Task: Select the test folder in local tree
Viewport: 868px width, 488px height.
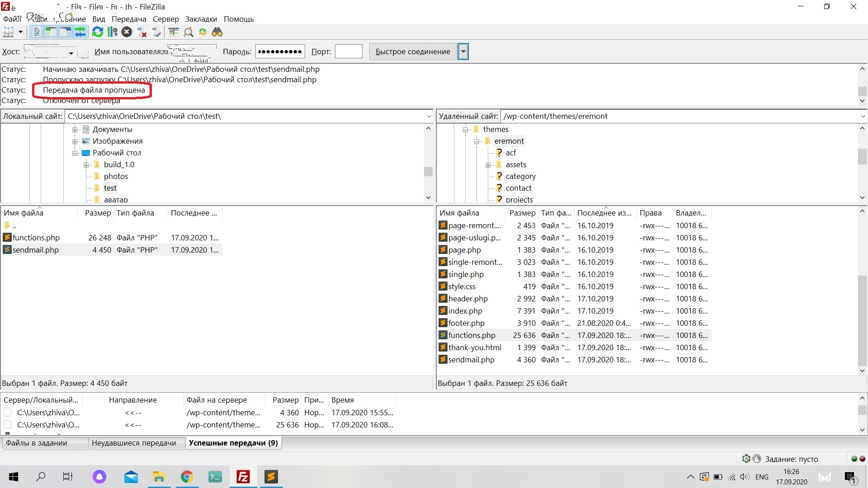Action: coord(110,188)
